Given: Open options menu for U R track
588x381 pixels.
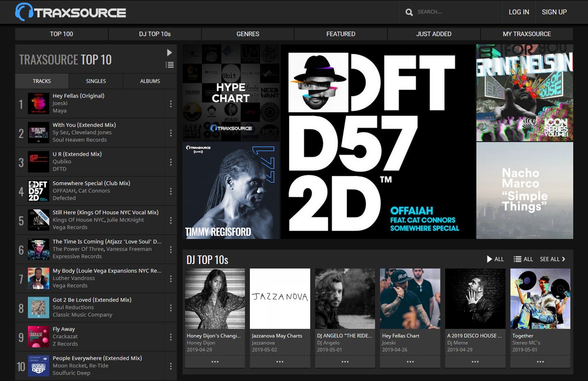Looking at the screenshot, I should tap(171, 162).
